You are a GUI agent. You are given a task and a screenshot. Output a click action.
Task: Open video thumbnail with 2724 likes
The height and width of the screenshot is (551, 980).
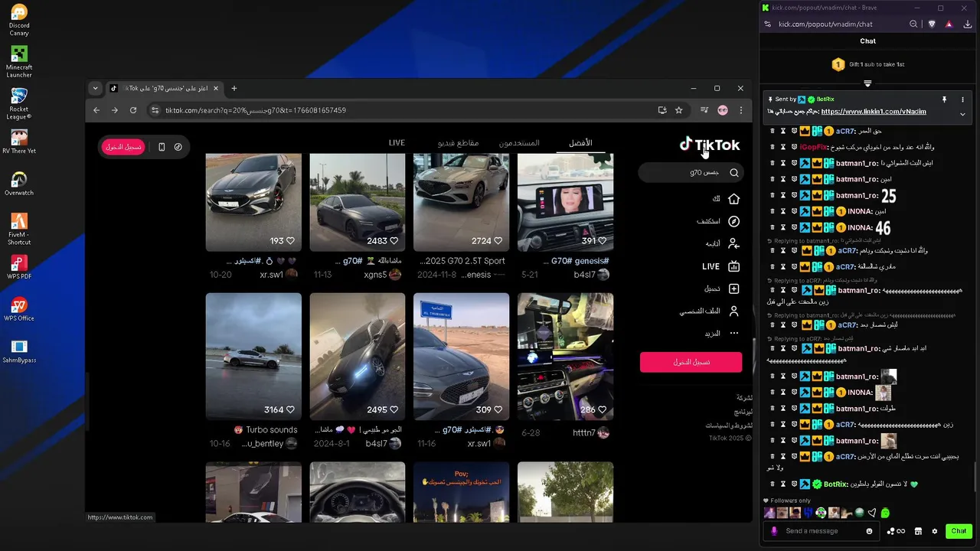[x=461, y=202]
